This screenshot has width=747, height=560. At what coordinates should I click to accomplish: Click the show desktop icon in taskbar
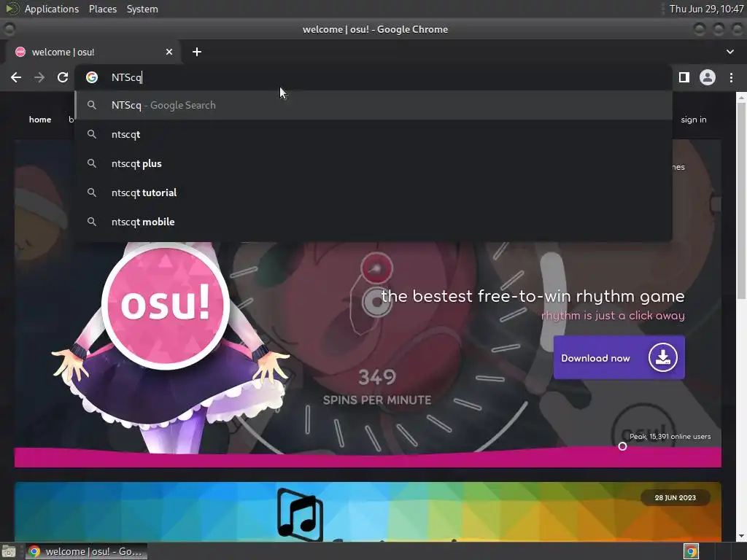click(9, 551)
